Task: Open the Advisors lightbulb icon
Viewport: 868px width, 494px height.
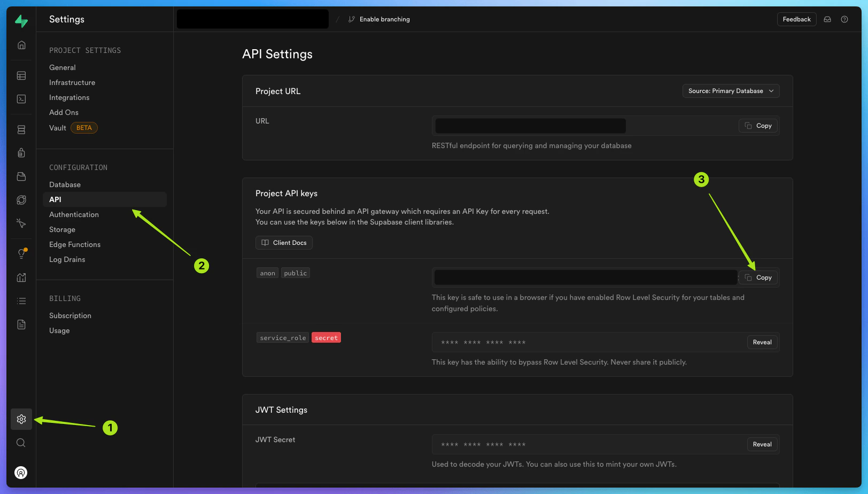Action: [x=21, y=253]
